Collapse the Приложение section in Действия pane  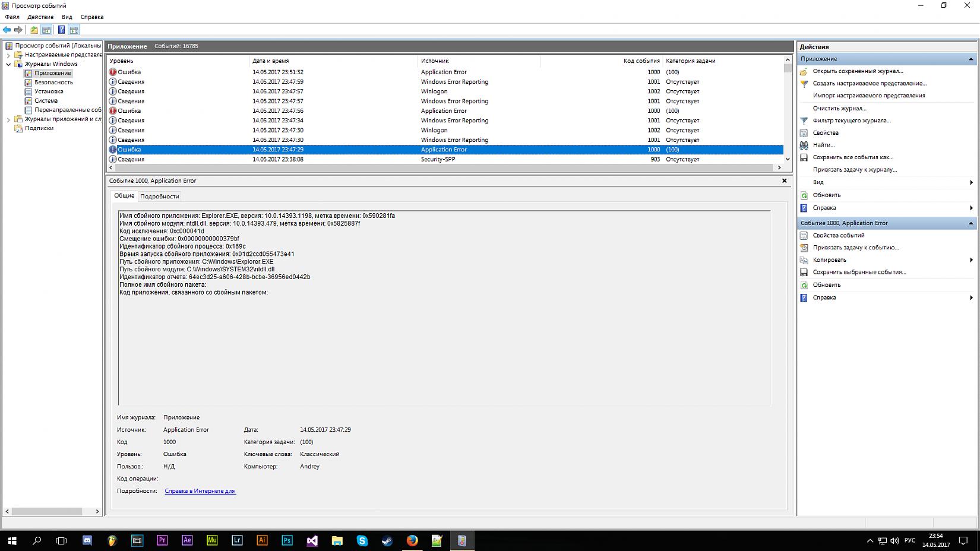pos(971,59)
